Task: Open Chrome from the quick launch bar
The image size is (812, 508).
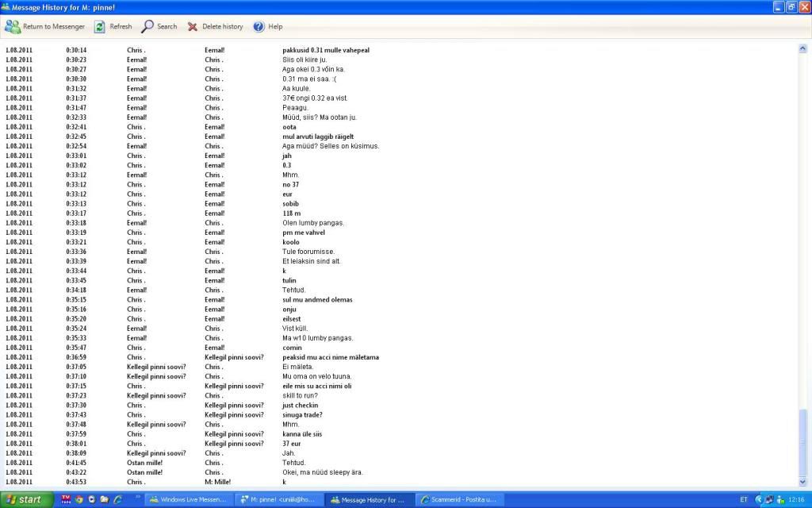Action: pos(79,500)
